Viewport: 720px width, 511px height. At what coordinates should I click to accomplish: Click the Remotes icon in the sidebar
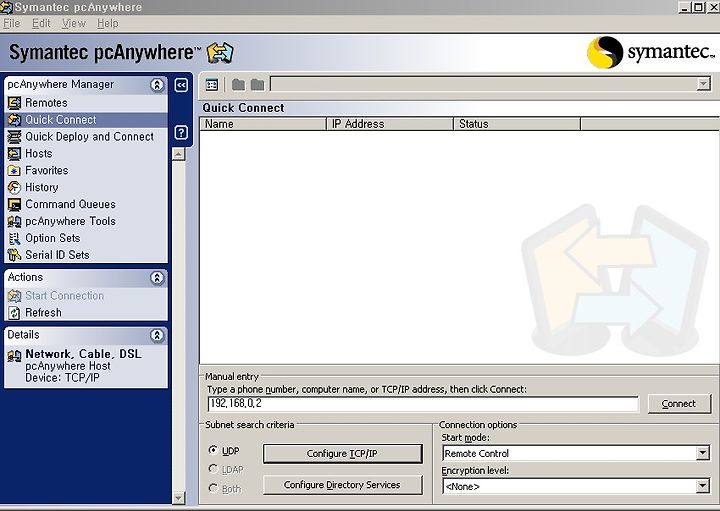tap(14, 103)
